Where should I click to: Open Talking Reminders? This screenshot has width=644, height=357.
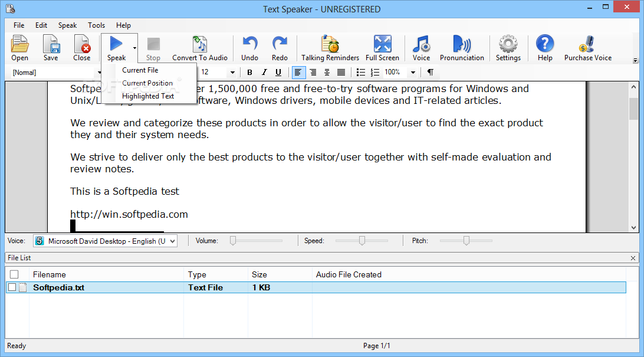click(330, 48)
